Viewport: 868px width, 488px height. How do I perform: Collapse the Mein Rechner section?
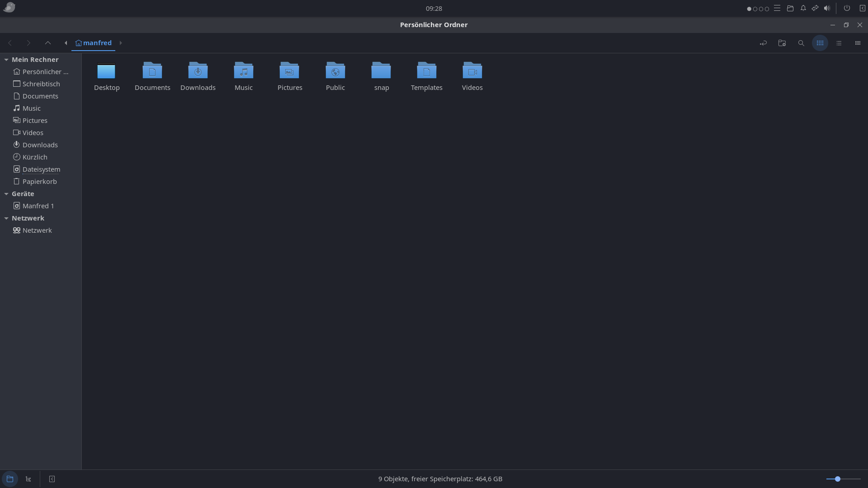pos(6,60)
